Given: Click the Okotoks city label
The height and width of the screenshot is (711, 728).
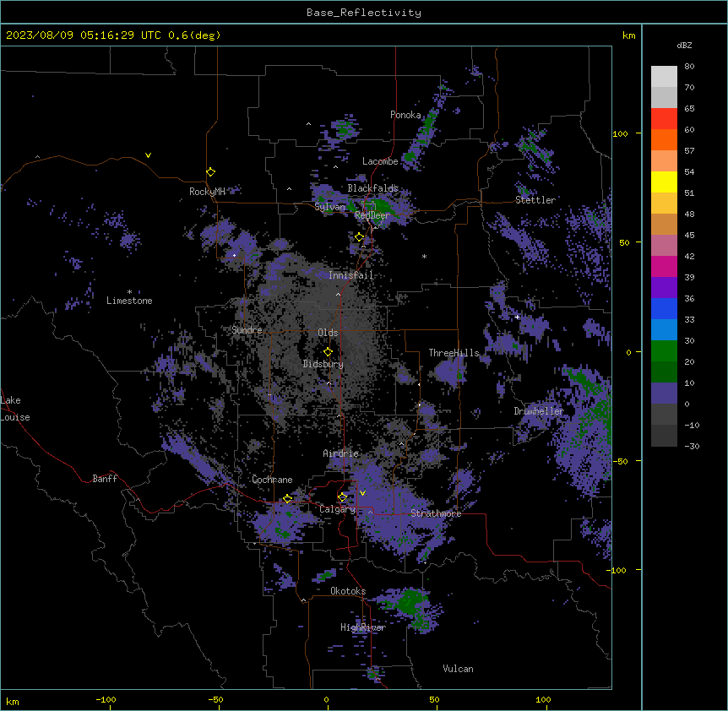Looking at the screenshot, I should 348,591.
